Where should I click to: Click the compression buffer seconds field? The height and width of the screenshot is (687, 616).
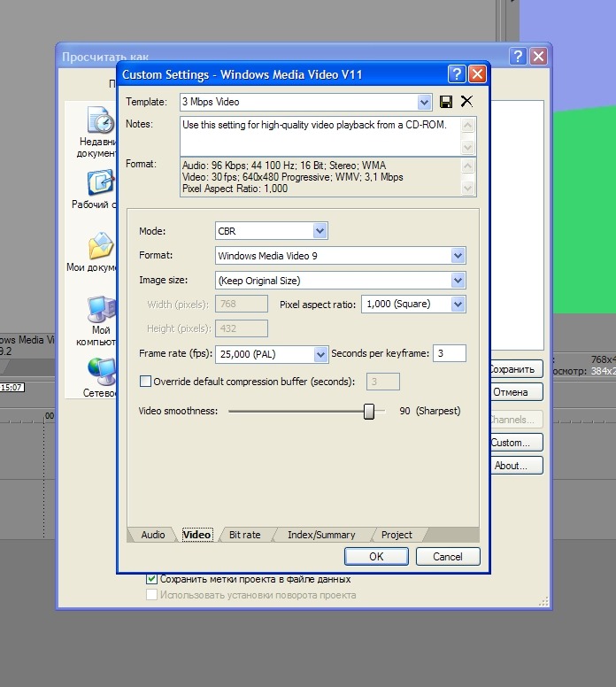(383, 382)
